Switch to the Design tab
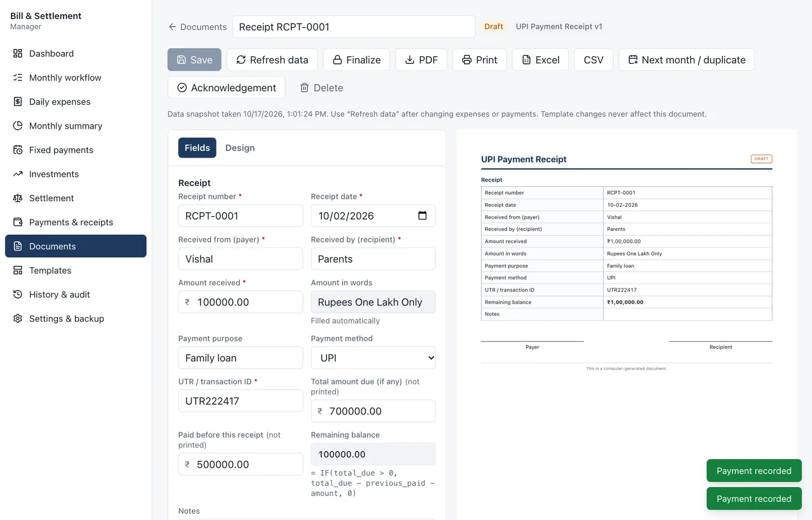 pyautogui.click(x=240, y=148)
